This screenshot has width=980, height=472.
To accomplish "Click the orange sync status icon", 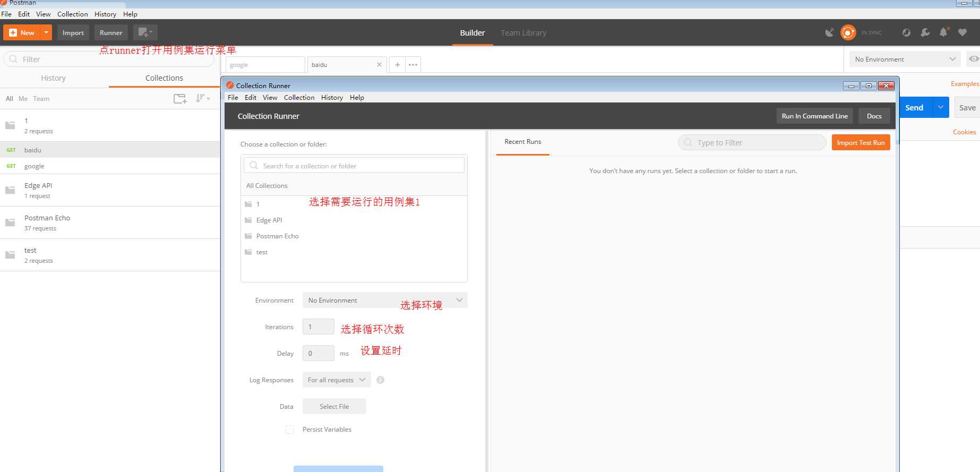I will [x=848, y=32].
